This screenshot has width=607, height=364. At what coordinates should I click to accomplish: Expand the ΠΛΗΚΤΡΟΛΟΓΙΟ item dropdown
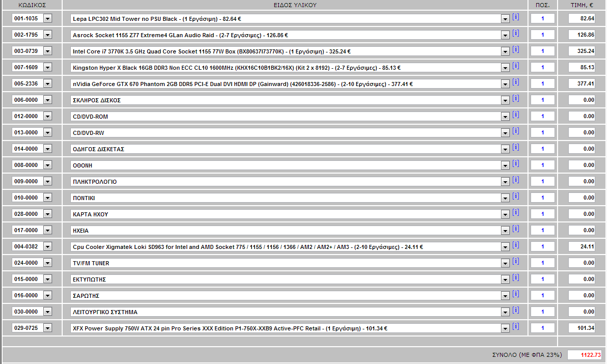(505, 182)
